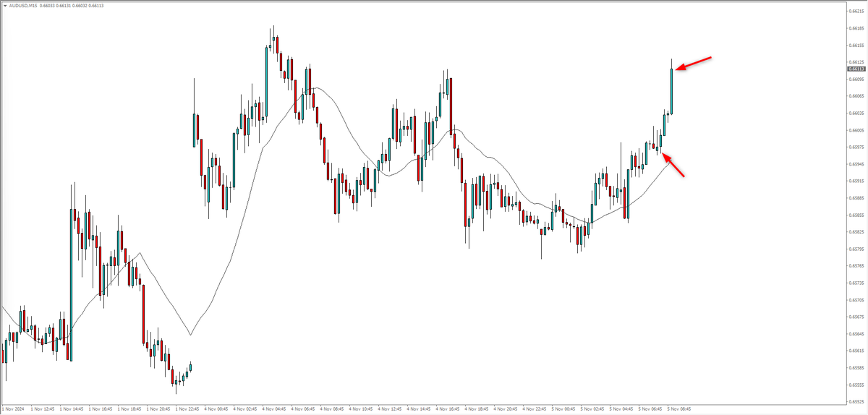Viewport: 868px width, 415px height.
Task: Click the 4 Nov 00:45 time label
Action: pyautogui.click(x=216, y=409)
